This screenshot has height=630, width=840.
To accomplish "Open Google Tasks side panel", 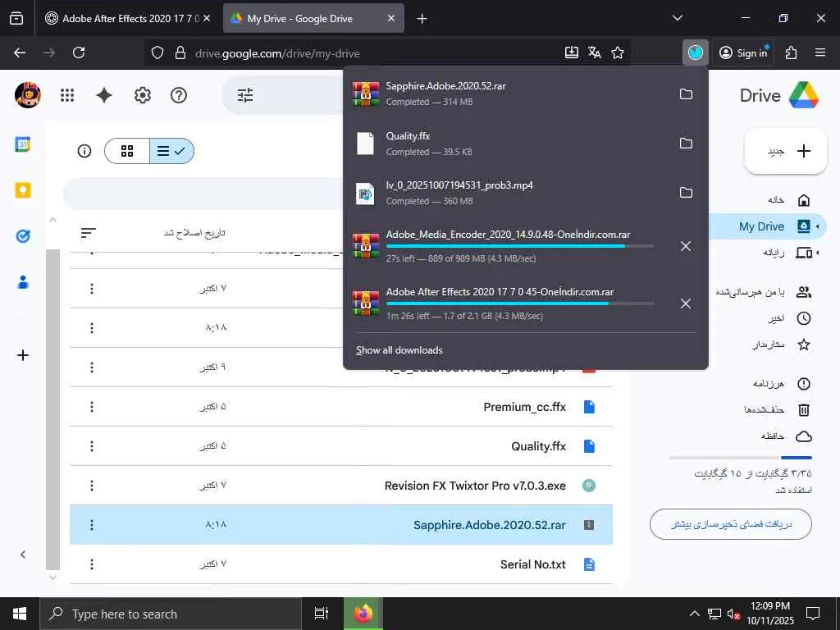I will coord(22,236).
